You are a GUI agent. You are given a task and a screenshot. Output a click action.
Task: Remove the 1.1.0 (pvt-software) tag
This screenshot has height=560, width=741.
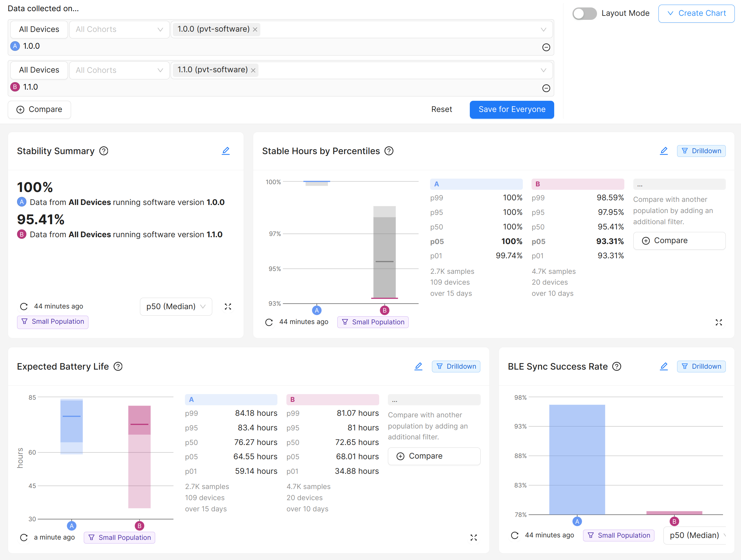pyautogui.click(x=253, y=70)
